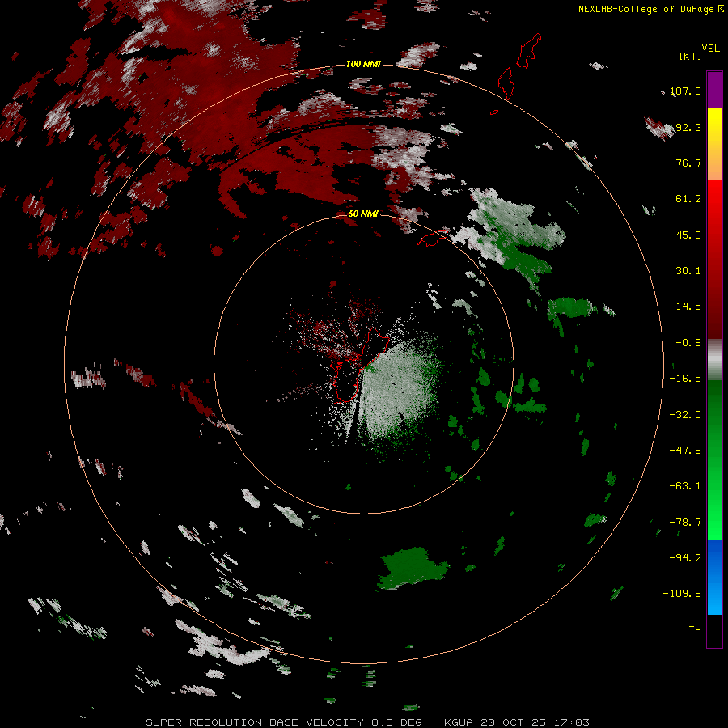Select the 61.2 scale value
The image size is (728, 728).
click(x=688, y=199)
